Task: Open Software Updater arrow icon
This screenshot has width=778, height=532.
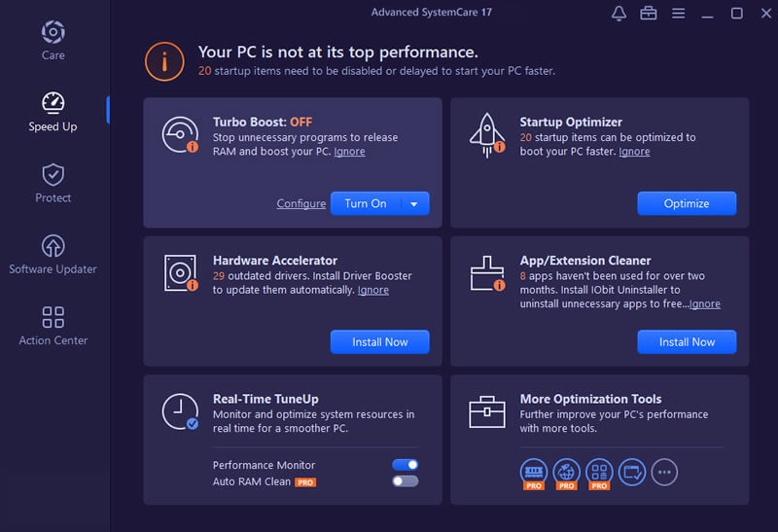Action: (x=53, y=246)
